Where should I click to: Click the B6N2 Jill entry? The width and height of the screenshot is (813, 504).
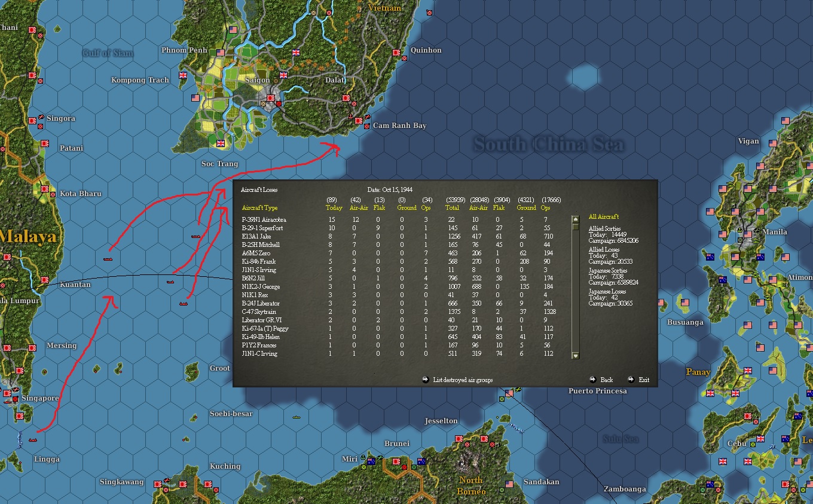click(x=398, y=279)
